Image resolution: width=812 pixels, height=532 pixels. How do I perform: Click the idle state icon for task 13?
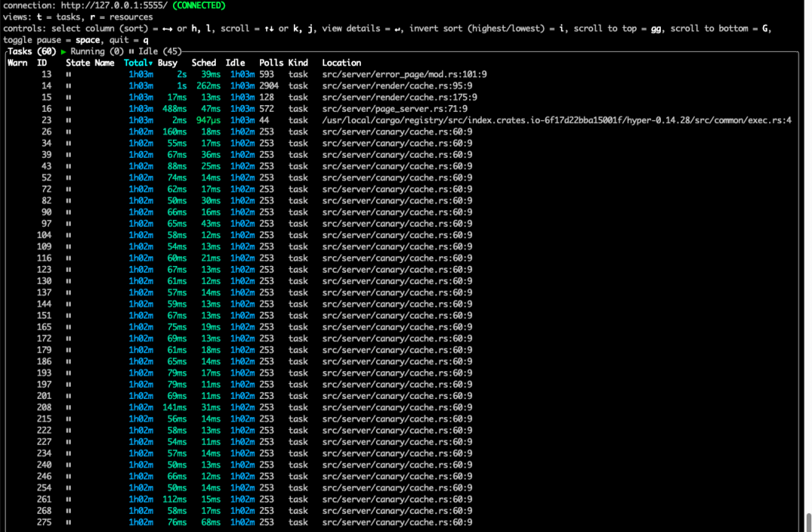pyautogui.click(x=68, y=74)
